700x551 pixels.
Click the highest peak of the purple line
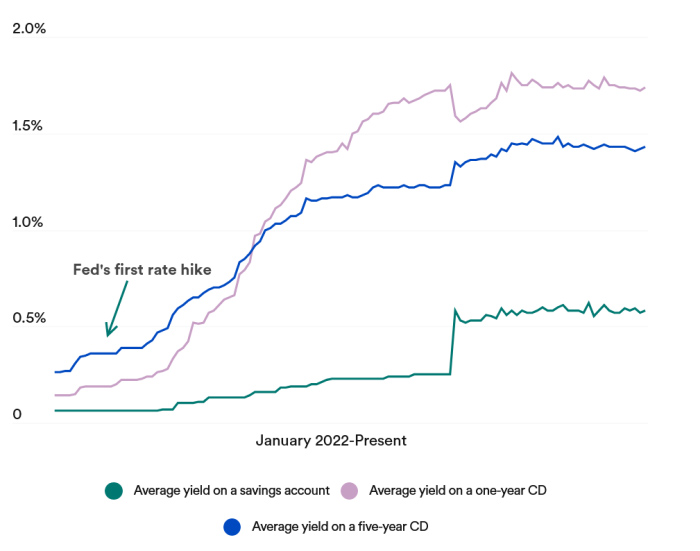coord(512,73)
